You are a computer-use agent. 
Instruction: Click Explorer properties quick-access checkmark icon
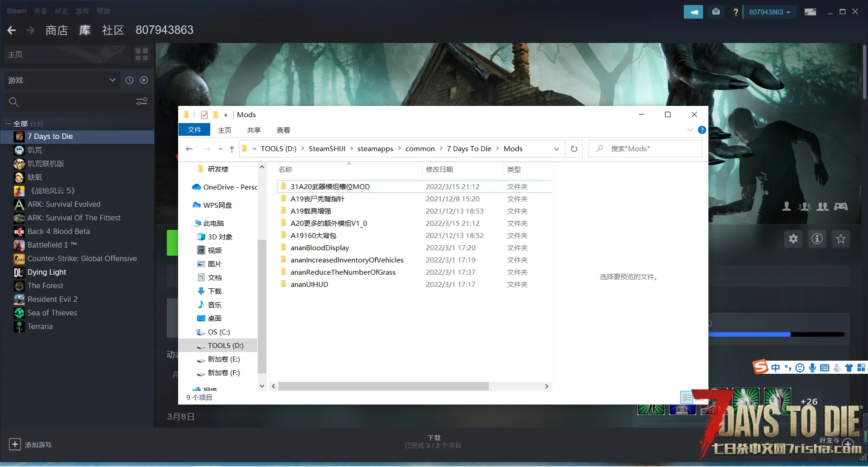click(x=204, y=115)
